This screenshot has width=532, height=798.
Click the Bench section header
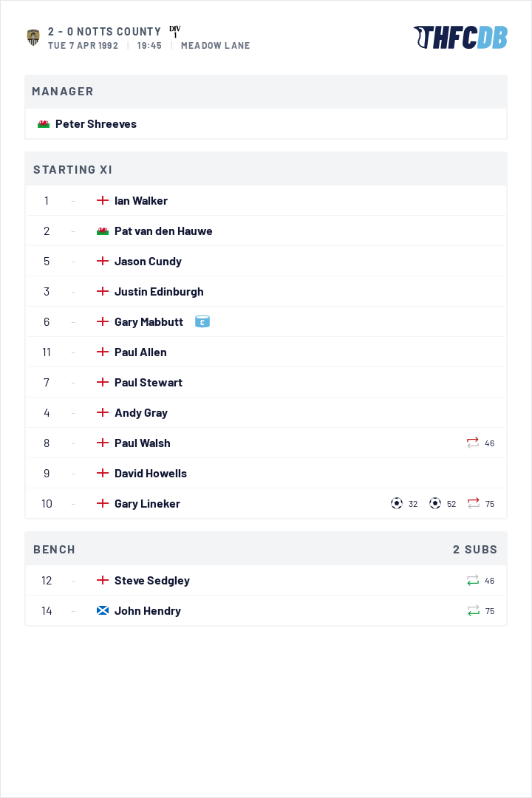pos(266,549)
